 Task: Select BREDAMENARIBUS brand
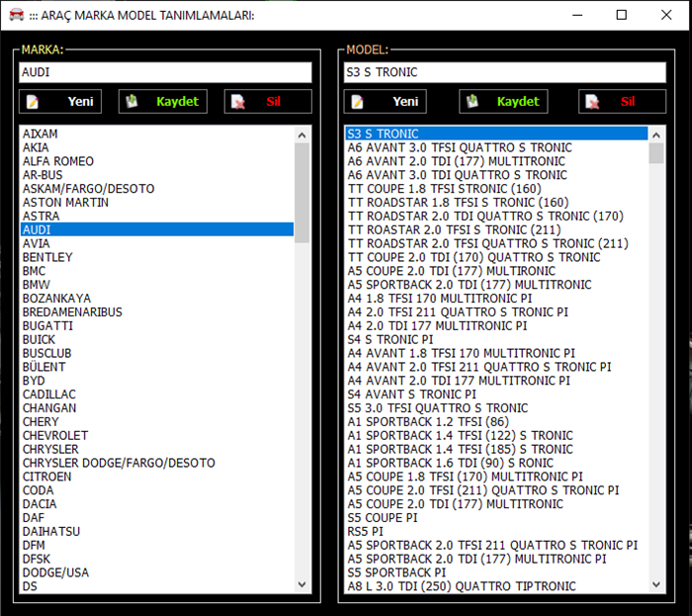point(157,312)
